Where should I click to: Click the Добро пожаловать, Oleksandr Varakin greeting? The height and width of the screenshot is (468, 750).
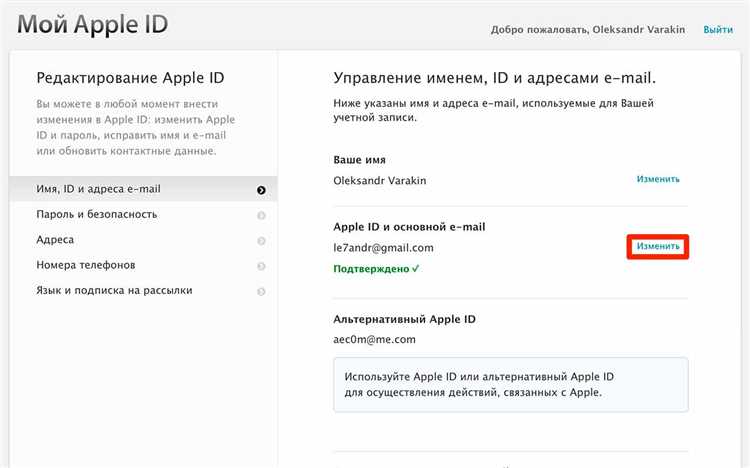coord(588,30)
